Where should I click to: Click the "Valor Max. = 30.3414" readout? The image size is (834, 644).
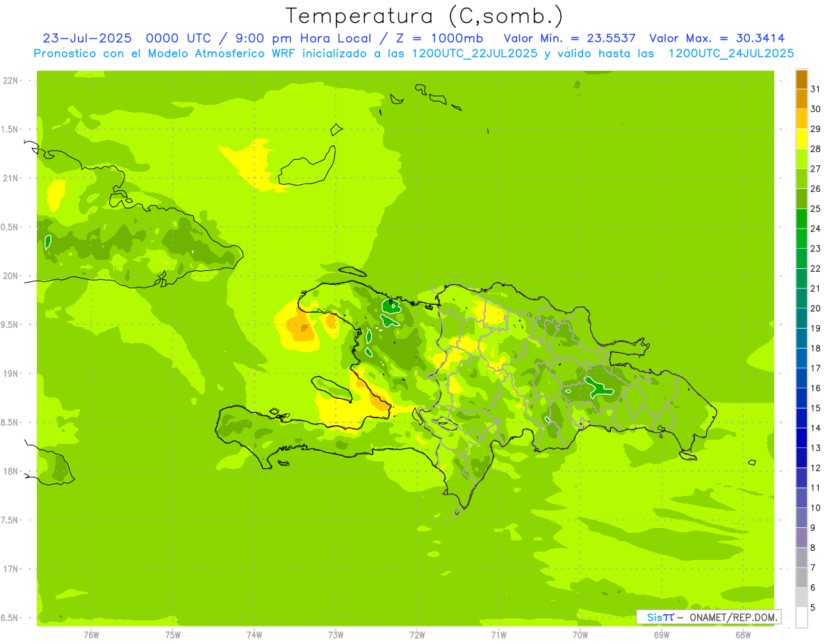[717, 38]
